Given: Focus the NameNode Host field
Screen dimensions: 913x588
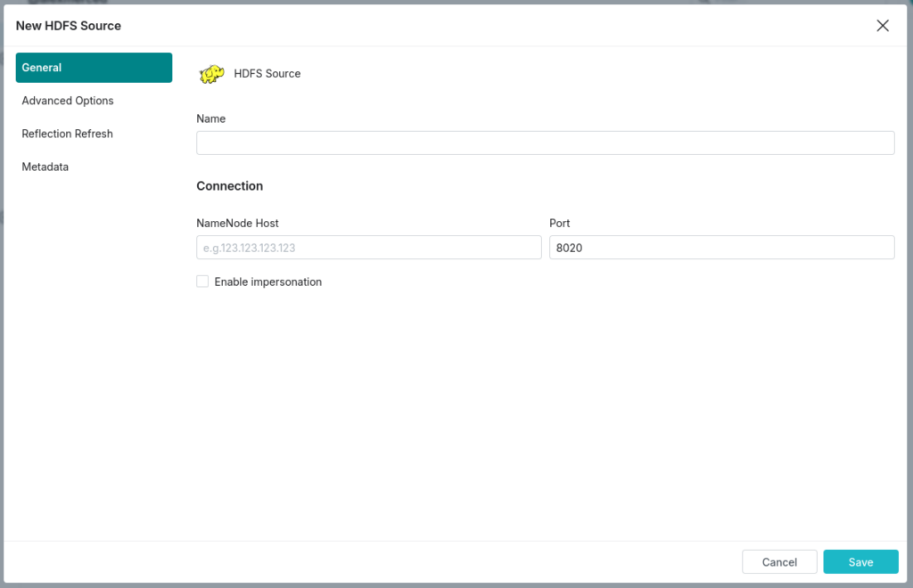Looking at the screenshot, I should point(368,248).
